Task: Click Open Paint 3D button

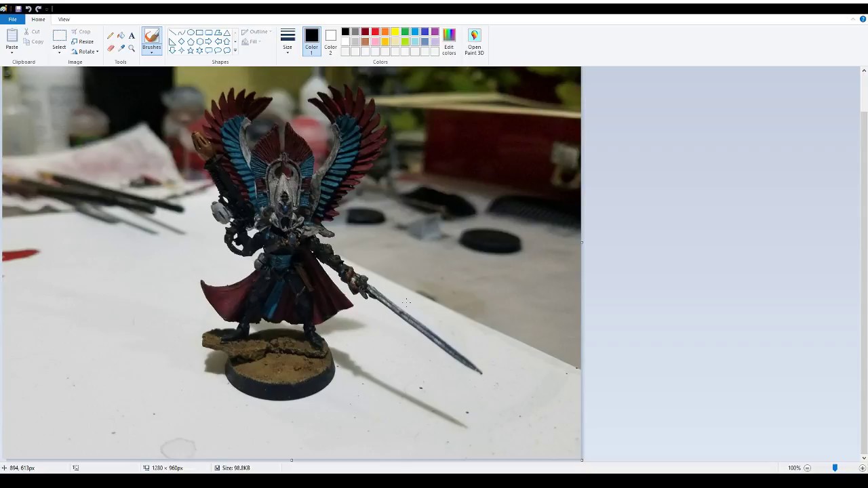Action: (474, 42)
